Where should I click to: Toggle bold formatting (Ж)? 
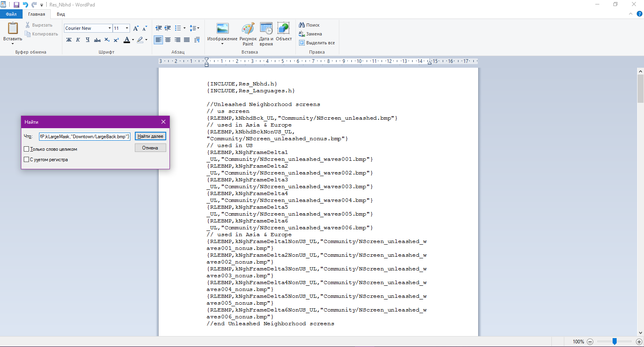[69, 40]
